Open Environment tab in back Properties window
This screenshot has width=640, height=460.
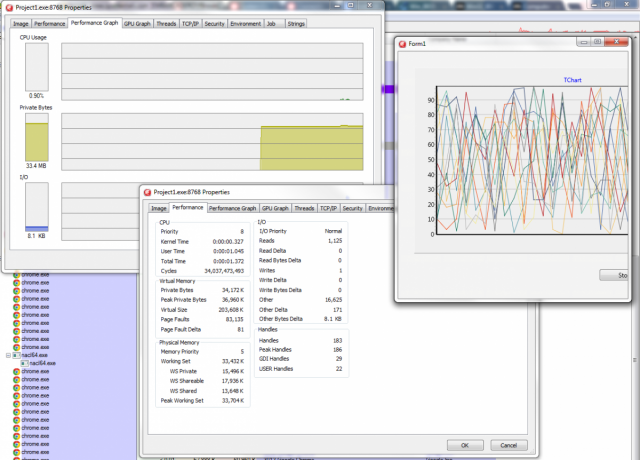pos(245,24)
